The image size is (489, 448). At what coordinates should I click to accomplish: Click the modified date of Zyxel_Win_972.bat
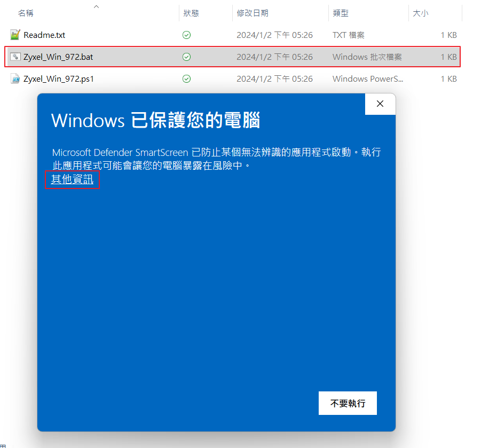tap(274, 57)
